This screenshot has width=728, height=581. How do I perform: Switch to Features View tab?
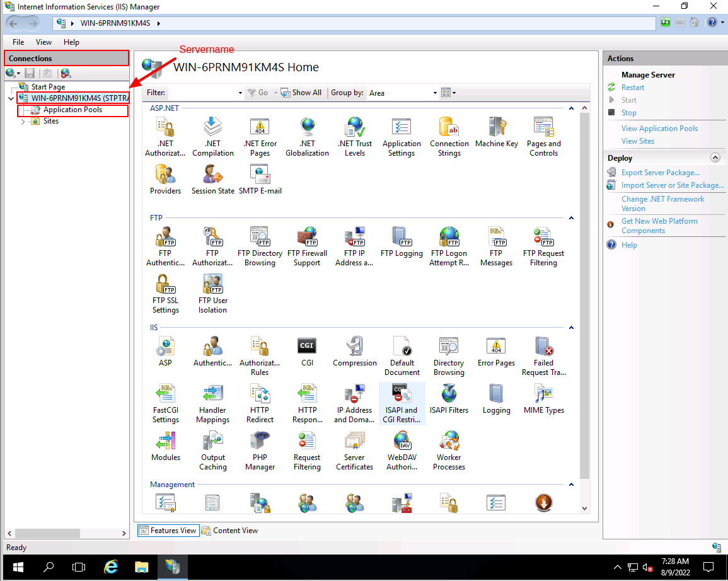coord(168,531)
